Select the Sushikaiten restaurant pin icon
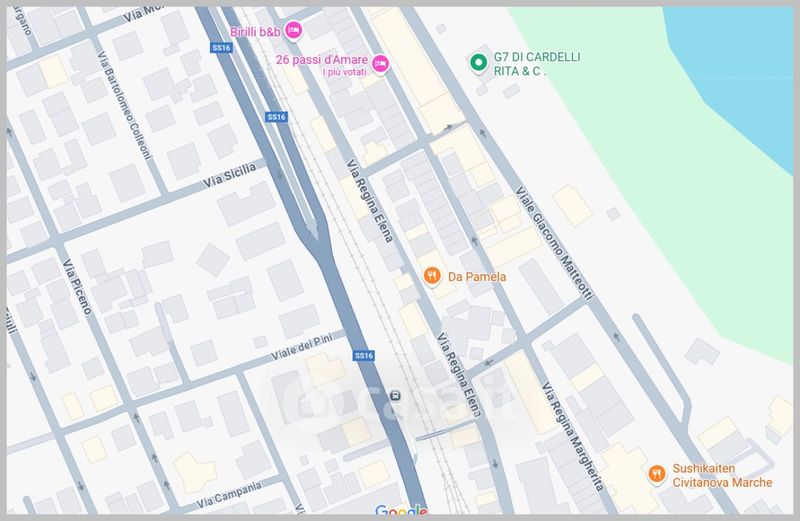This screenshot has height=521, width=800. click(x=657, y=475)
